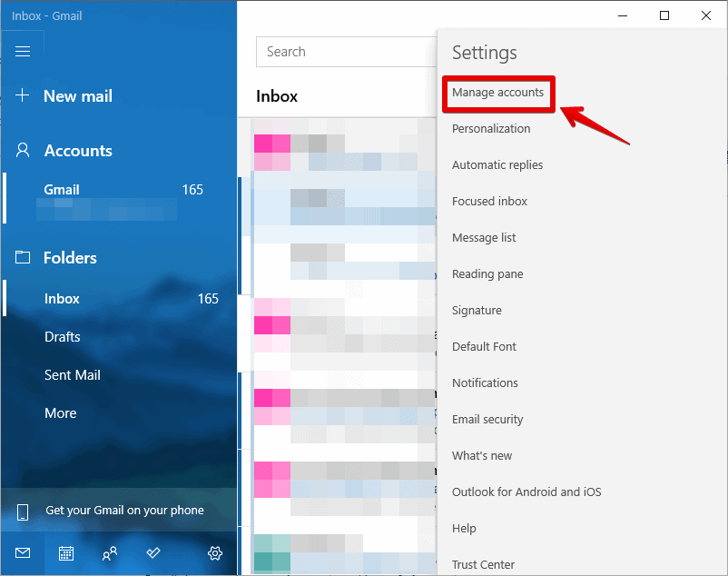Image resolution: width=728 pixels, height=576 pixels.
Task: Open the Drafts folder
Action: (x=63, y=337)
